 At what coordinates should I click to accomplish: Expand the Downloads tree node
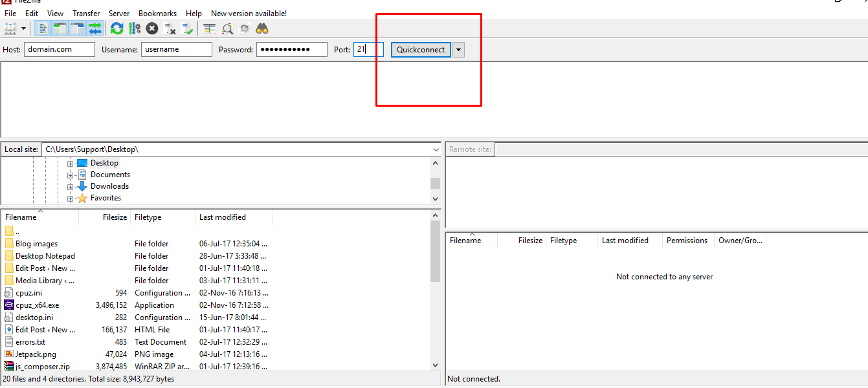click(70, 187)
